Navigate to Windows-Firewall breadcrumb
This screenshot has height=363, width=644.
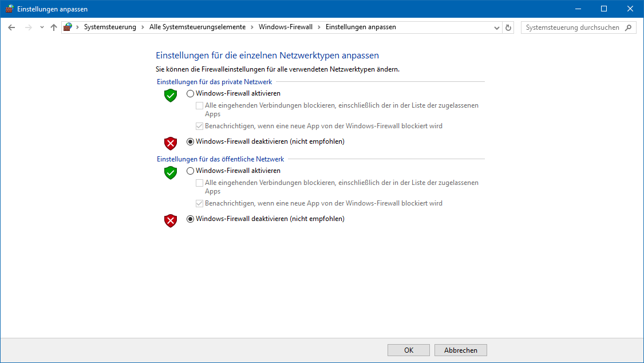tap(286, 27)
